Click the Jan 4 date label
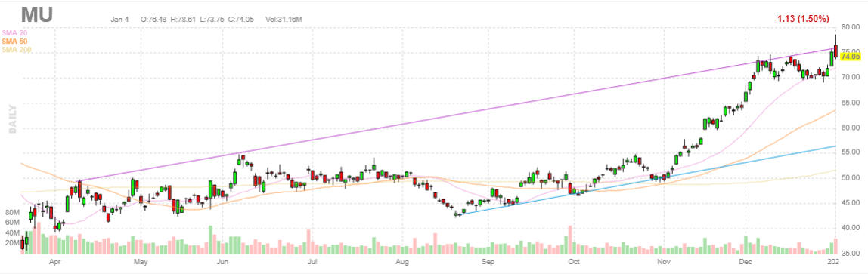Viewport: 868px width, 274px height. pyautogui.click(x=119, y=19)
